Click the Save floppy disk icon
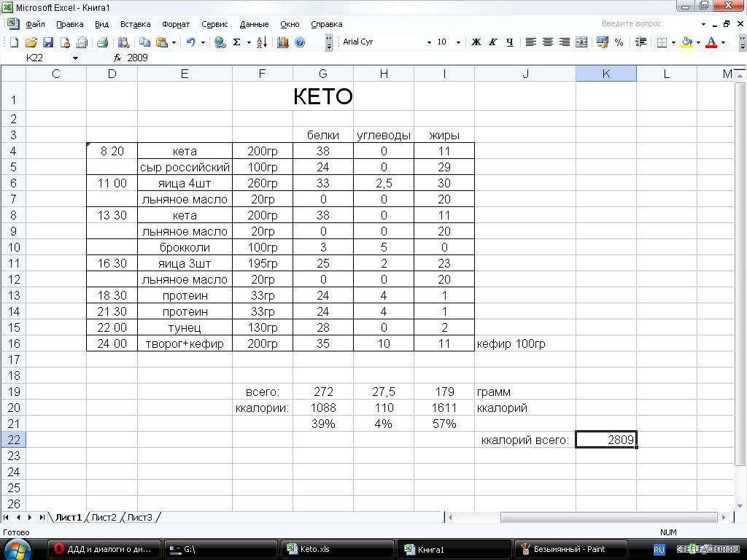The image size is (747, 560). [48, 42]
